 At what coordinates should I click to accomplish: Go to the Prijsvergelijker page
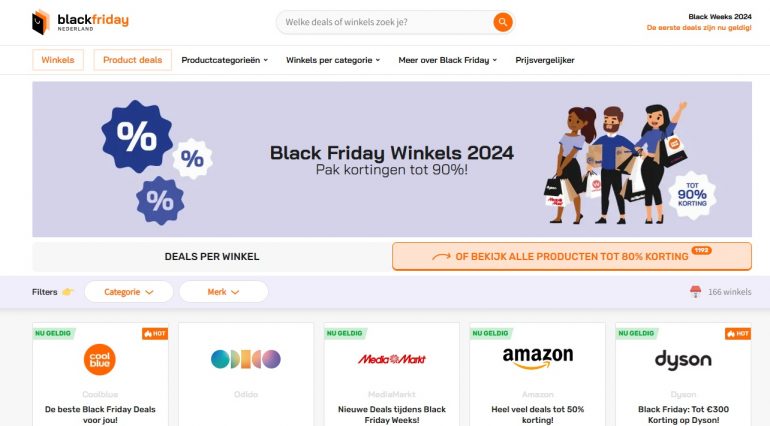point(545,60)
